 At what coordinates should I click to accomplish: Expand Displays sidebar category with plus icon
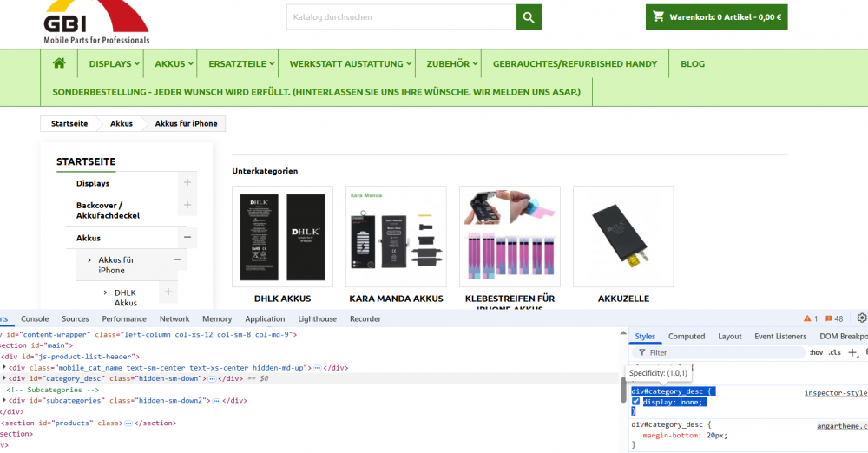[187, 182]
